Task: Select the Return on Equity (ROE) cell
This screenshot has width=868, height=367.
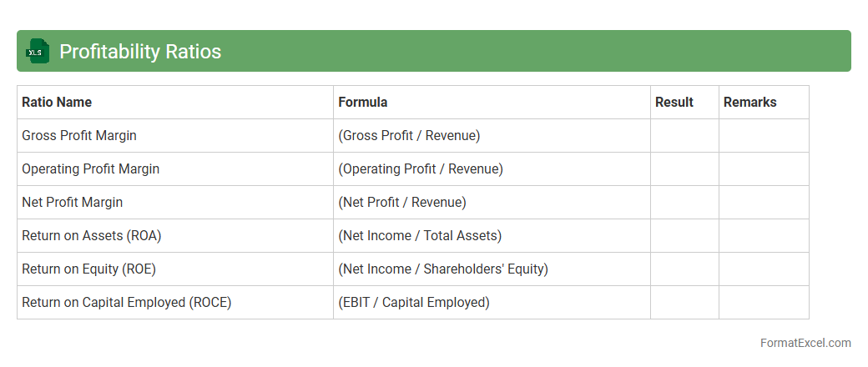Action: [x=88, y=269]
